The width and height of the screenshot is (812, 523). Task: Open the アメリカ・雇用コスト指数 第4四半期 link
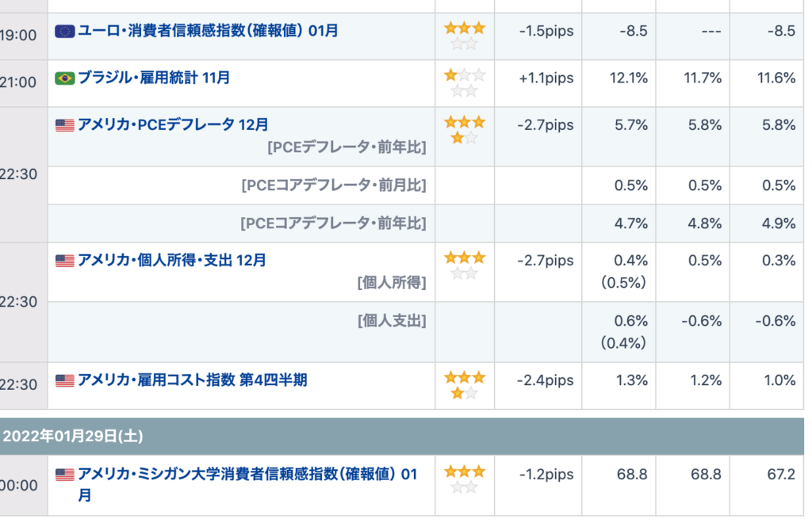pyautogui.click(x=192, y=380)
